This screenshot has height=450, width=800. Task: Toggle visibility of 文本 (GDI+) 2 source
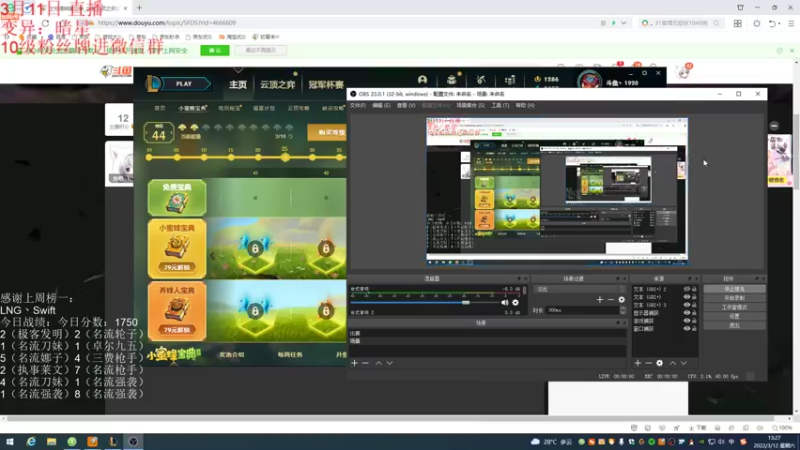[687, 289]
